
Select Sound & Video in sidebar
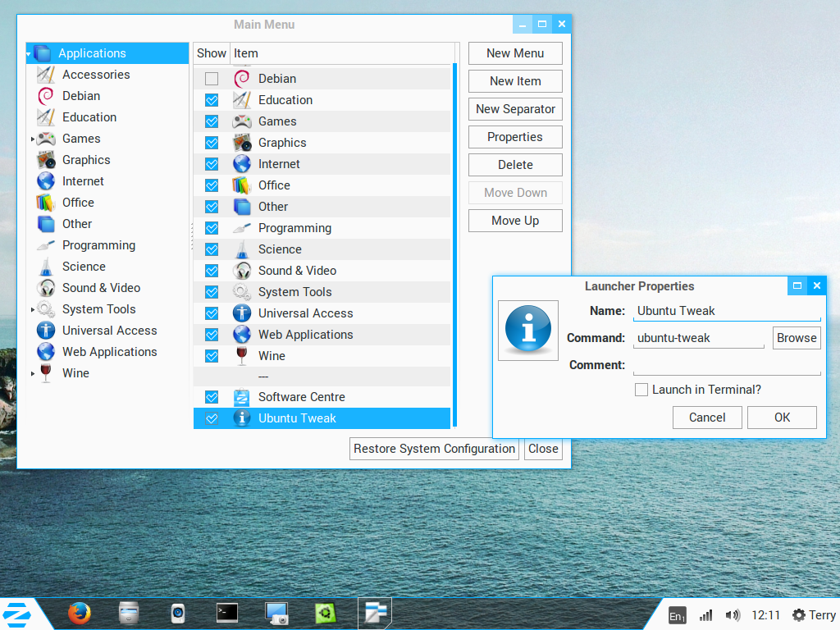101,288
